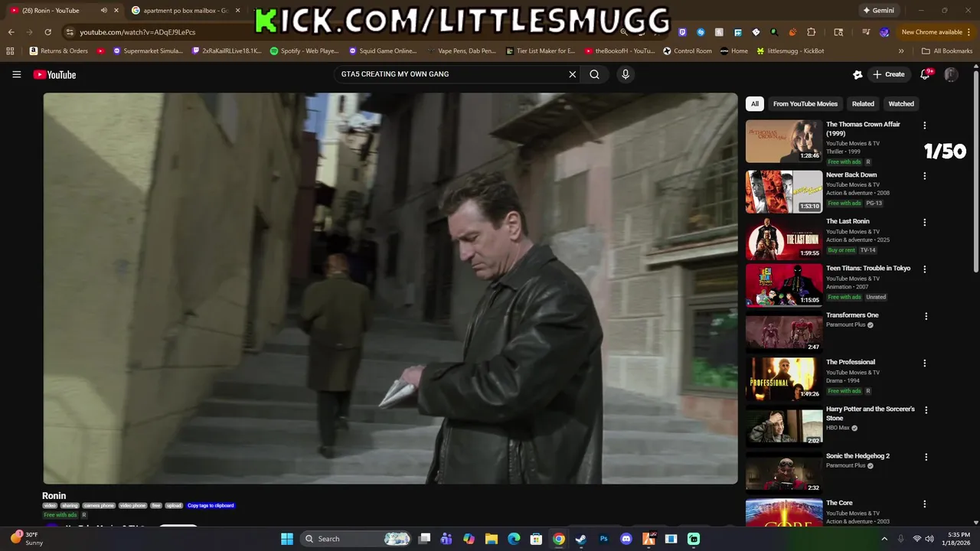Image resolution: width=980 pixels, height=551 pixels.
Task: Open File Explorer from the taskbar
Action: tap(492, 539)
